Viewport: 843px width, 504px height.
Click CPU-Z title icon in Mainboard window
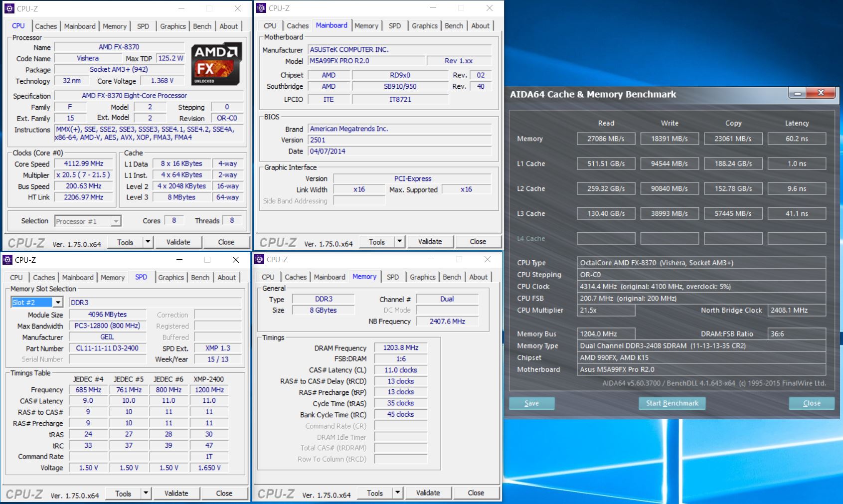click(261, 8)
